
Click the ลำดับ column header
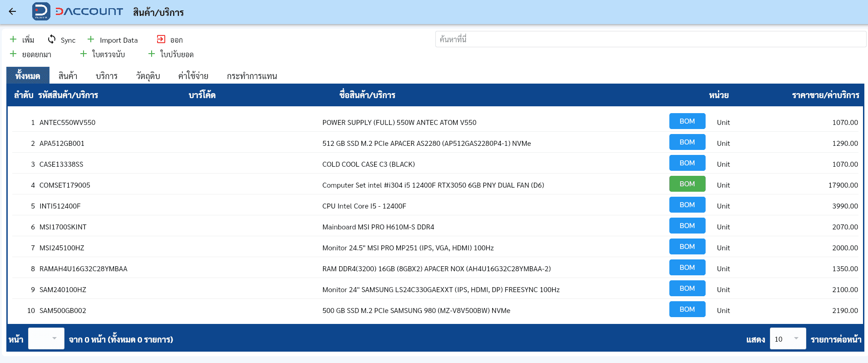[24, 95]
